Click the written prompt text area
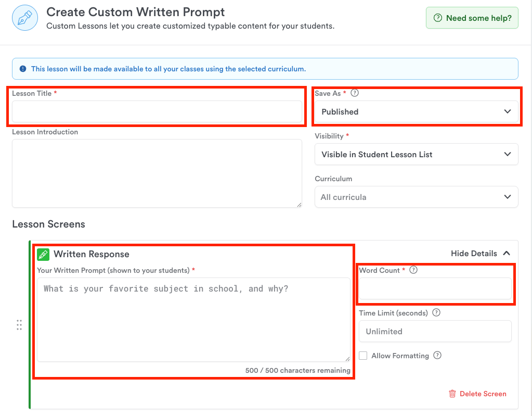The image size is (532, 416). (x=193, y=319)
